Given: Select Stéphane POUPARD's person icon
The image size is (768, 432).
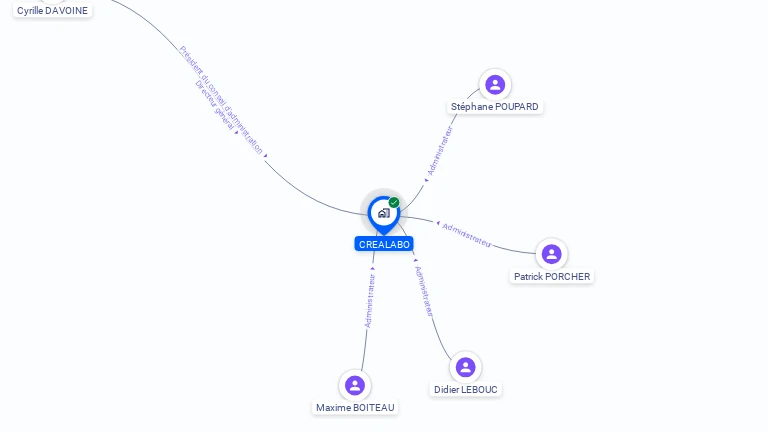Looking at the screenshot, I should pyautogui.click(x=495, y=85).
